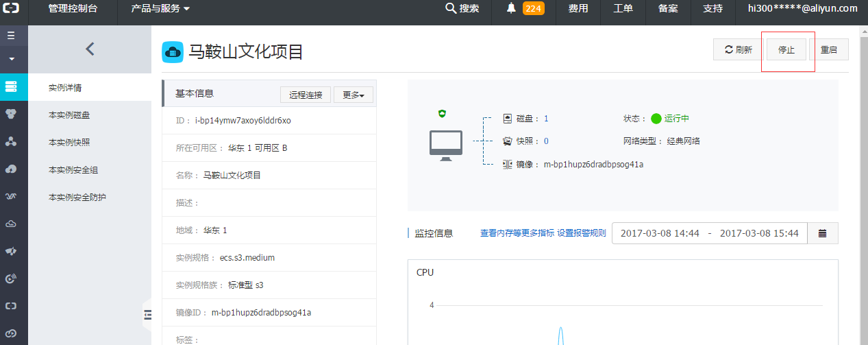Open 费用 menu in top bar
This screenshot has width=868, height=345.
tap(578, 8)
